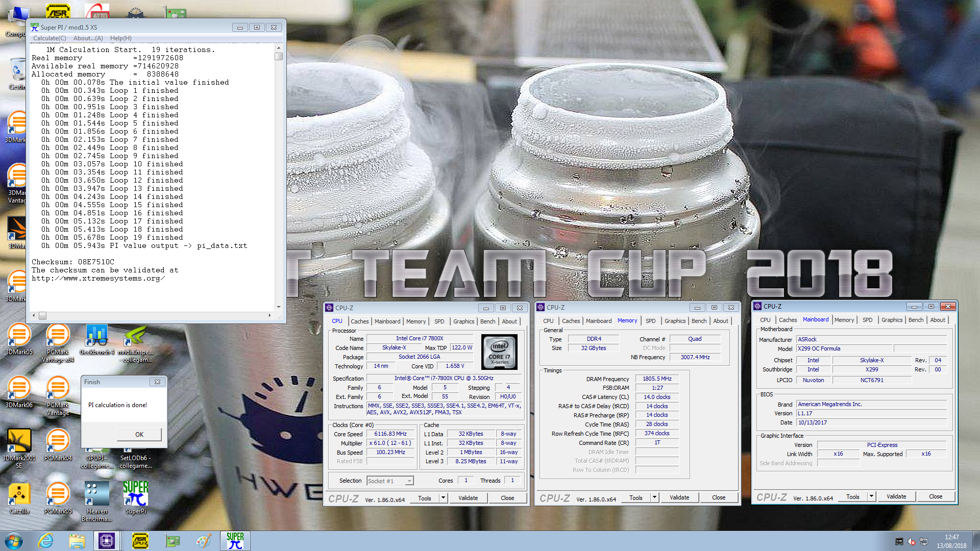Expand Tools dropdown arrow in Mainboard window

pos(871,496)
